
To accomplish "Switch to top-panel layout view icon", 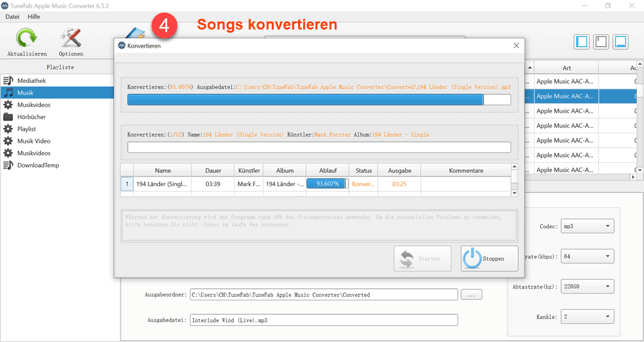I will [x=601, y=41].
